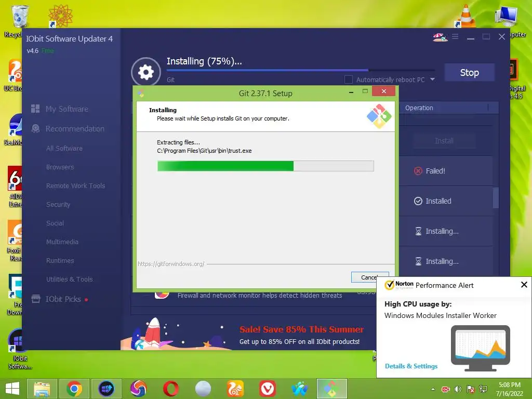Click the gear icon beside Installing progress
This screenshot has width=532, height=399.
(146, 72)
